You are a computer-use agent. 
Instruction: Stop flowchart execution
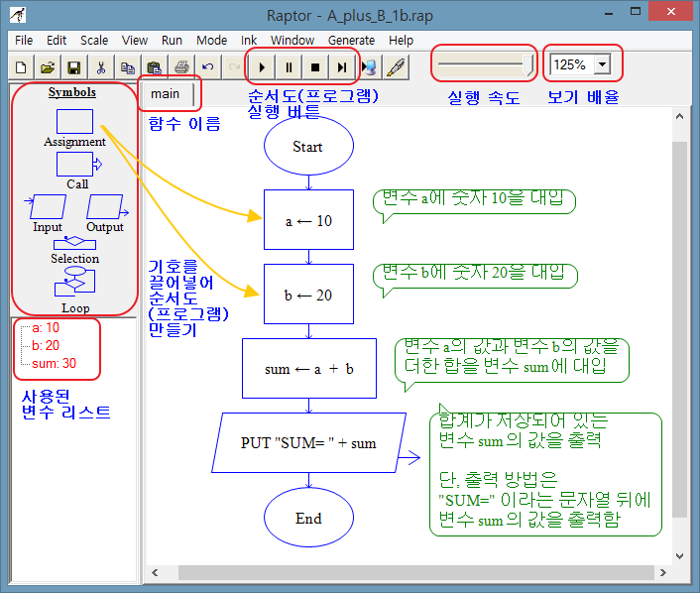pos(315,67)
